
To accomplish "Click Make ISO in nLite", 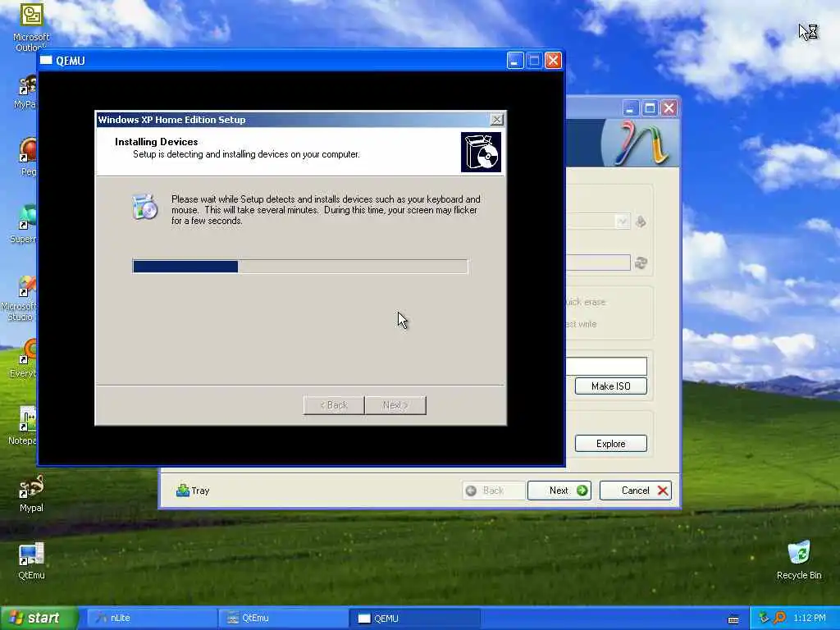I will pyautogui.click(x=610, y=386).
